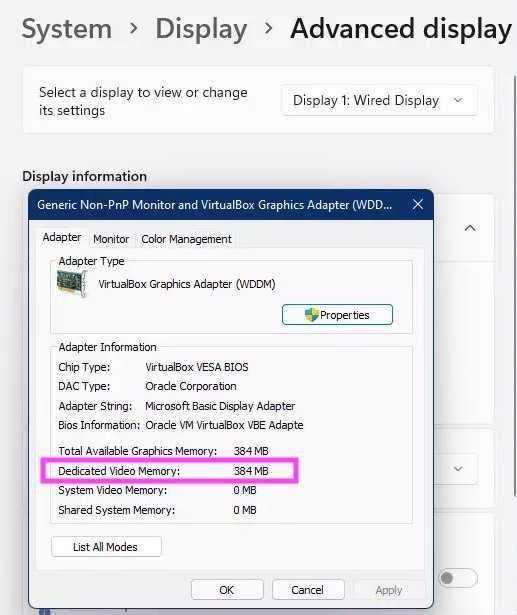Screen dimensions: 517x615
Task: Select Dedicated Video Memory 384 MB value
Action: [x=251, y=471]
